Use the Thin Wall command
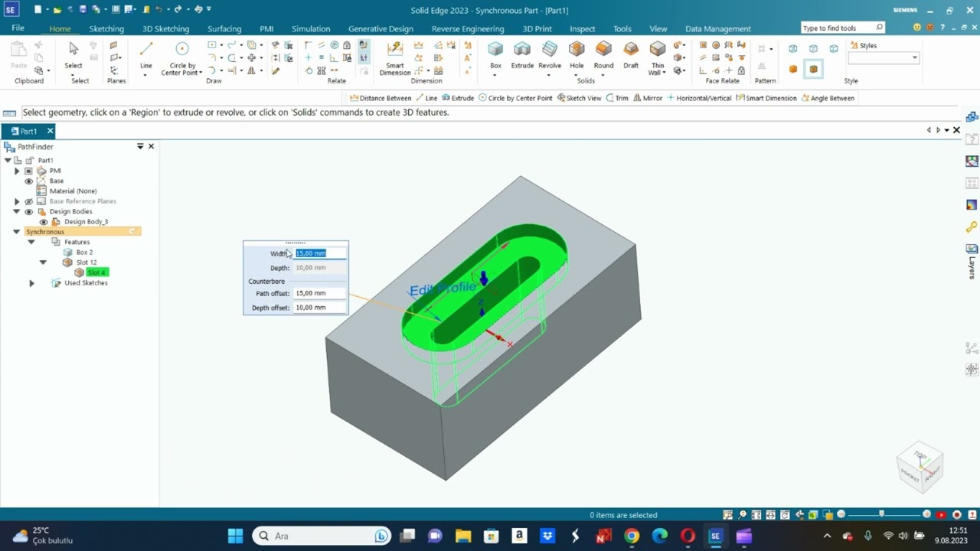 pos(658,57)
